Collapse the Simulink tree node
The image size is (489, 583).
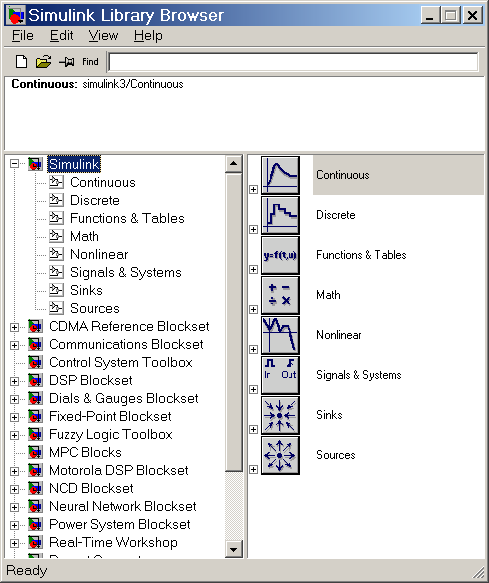(15, 164)
